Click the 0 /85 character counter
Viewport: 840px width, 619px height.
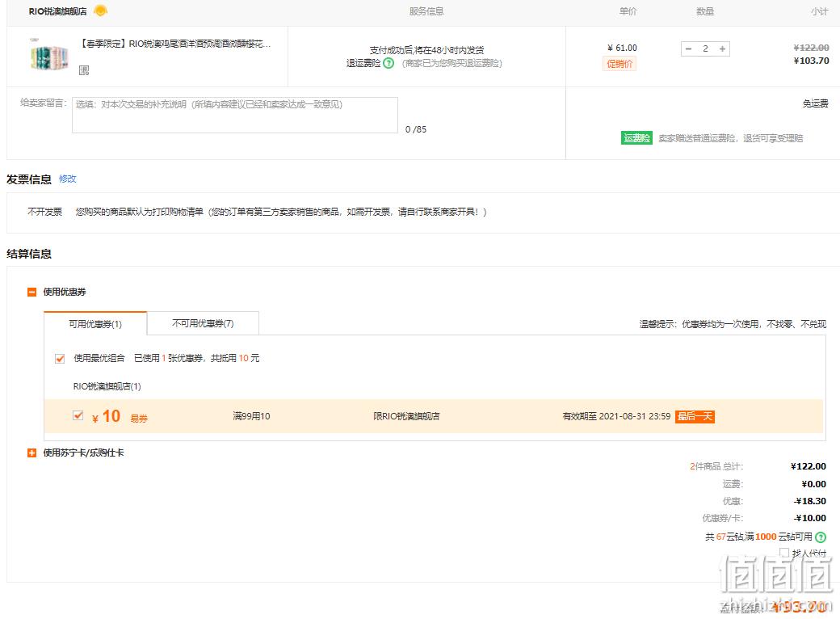point(416,129)
